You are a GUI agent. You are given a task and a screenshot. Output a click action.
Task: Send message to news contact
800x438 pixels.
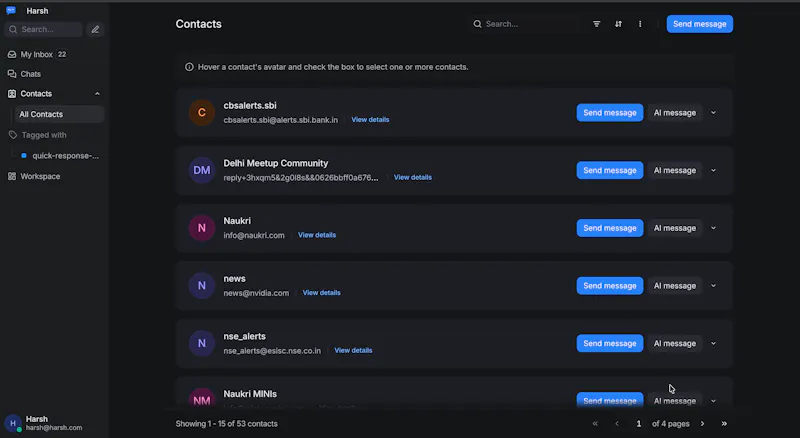coord(610,286)
